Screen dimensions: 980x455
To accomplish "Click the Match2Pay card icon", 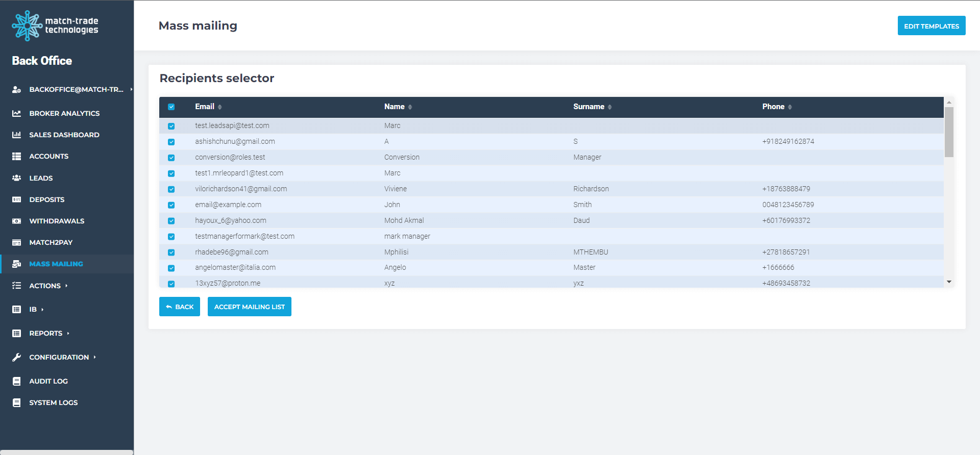I will coord(17,242).
